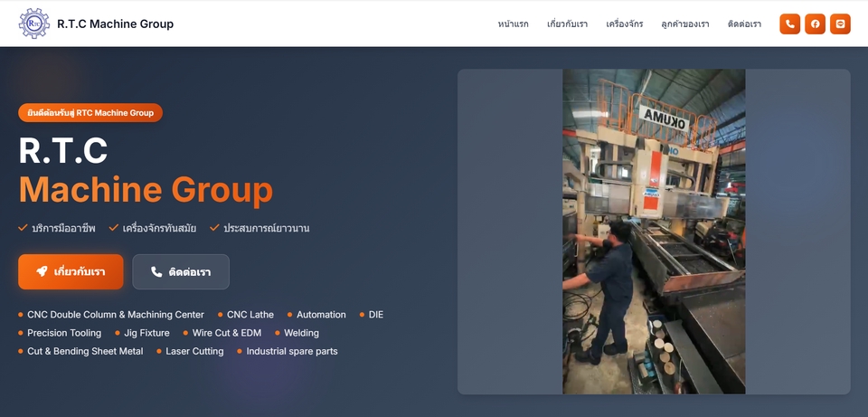Open the LINE chat icon
The image size is (868, 417).
point(841,24)
